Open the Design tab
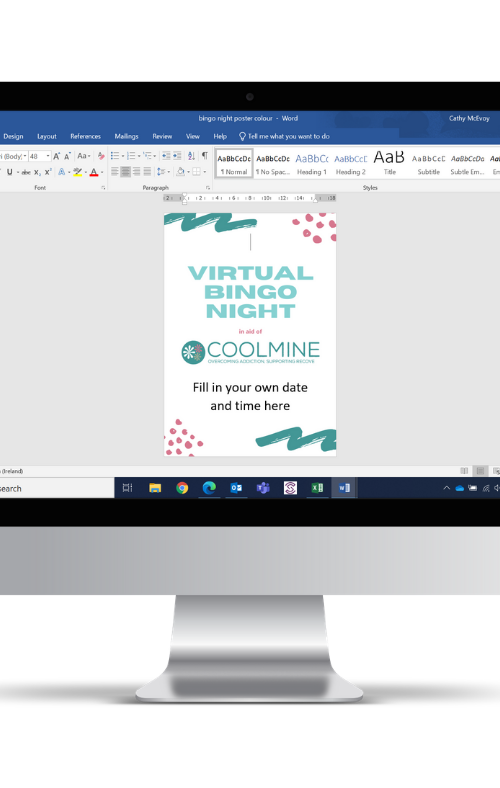The height and width of the screenshot is (788, 500). point(13,136)
